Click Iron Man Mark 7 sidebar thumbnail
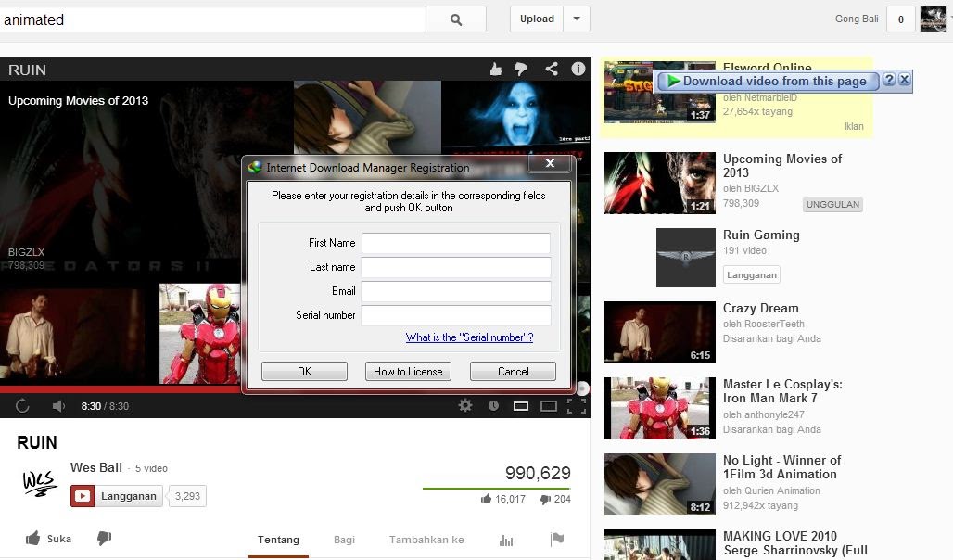Screen dimensions: 953x560 click(659, 408)
